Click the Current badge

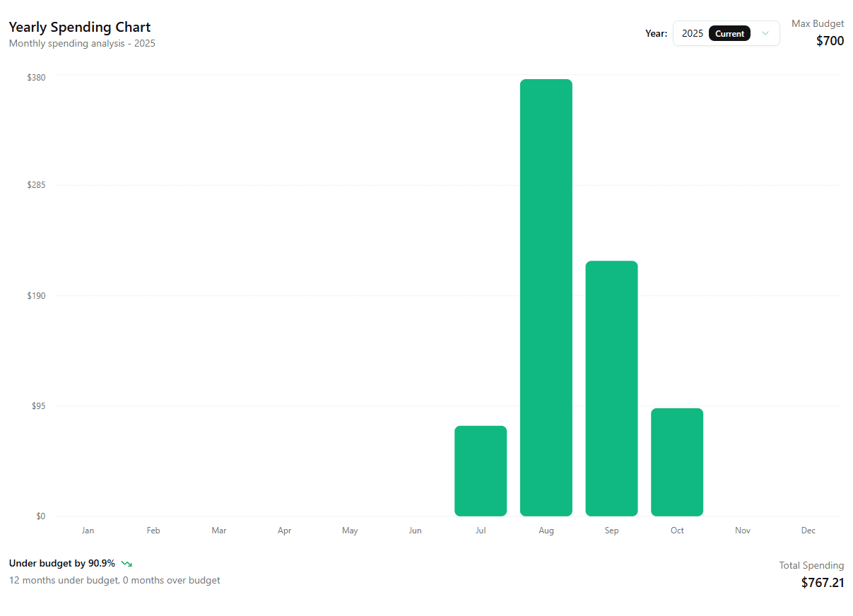click(729, 34)
